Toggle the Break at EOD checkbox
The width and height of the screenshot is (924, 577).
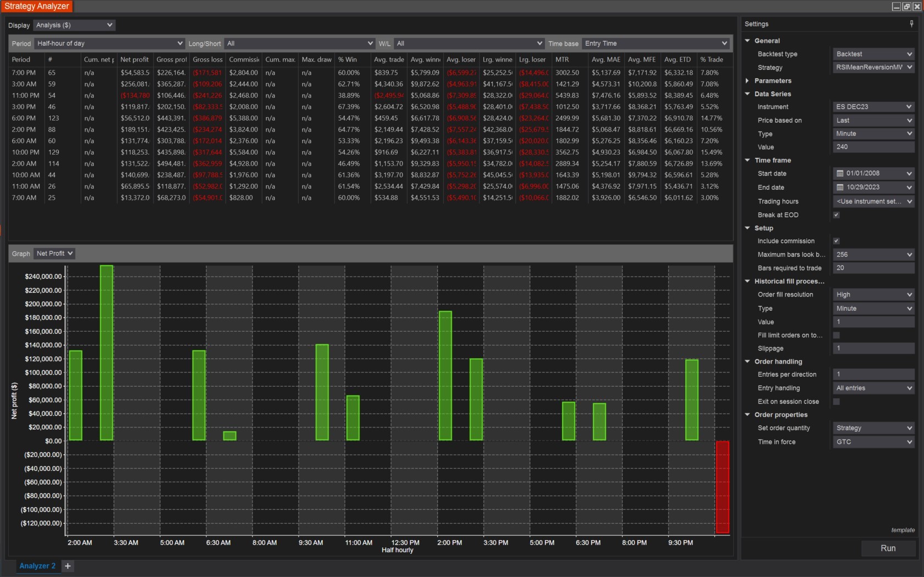coord(837,215)
